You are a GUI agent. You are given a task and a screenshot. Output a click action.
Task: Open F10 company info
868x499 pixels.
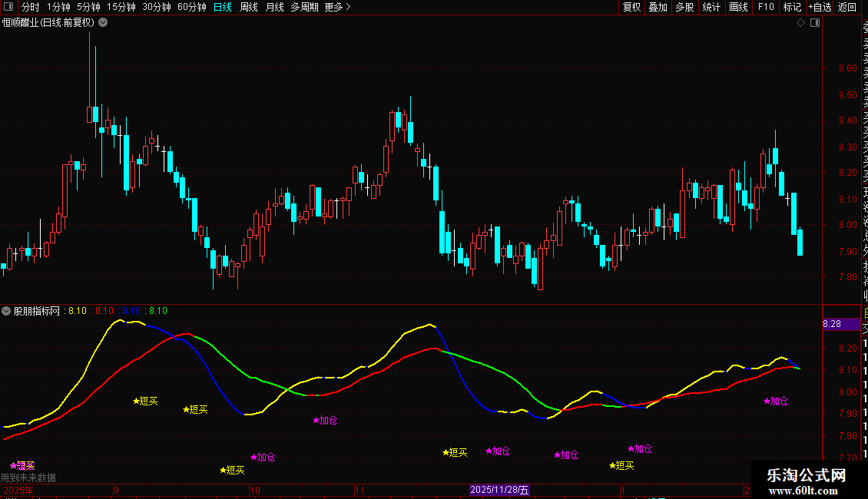766,7
